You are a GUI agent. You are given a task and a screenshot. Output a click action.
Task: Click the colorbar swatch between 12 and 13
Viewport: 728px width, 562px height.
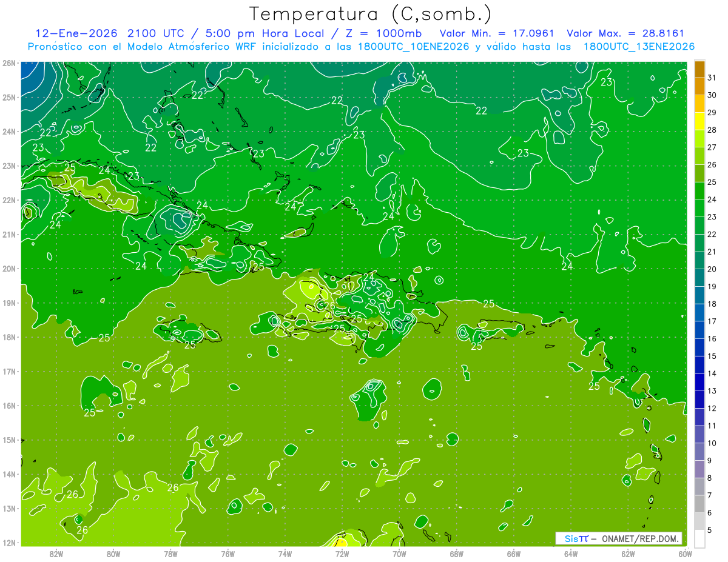[700, 400]
